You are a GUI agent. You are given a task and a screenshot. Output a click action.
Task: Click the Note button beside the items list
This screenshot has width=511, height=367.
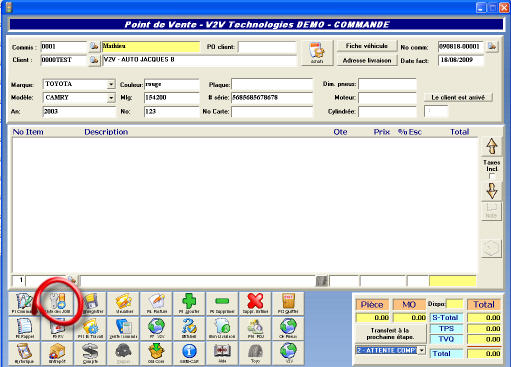point(491,211)
